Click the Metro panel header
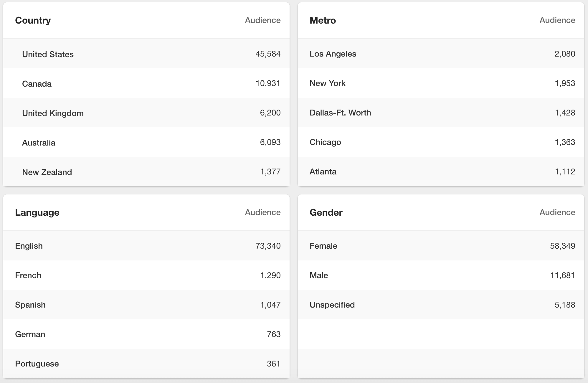The image size is (588, 383). 323,20
